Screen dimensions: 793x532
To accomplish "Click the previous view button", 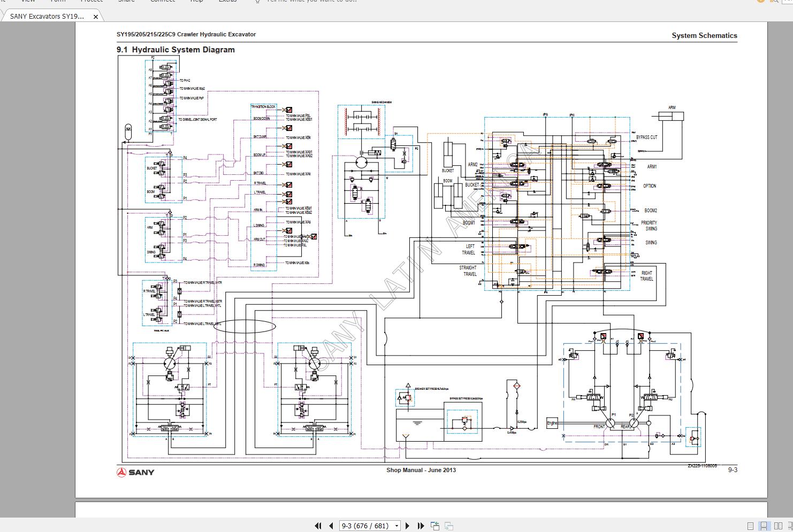I will pyautogui.click(x=435, y=526).
